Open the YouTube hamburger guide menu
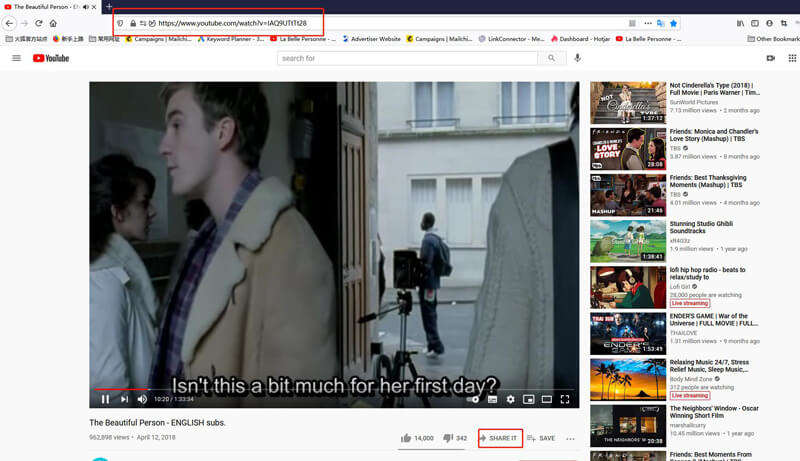The width and height of the screenshot is (800, 461). [x=16, y=58]
